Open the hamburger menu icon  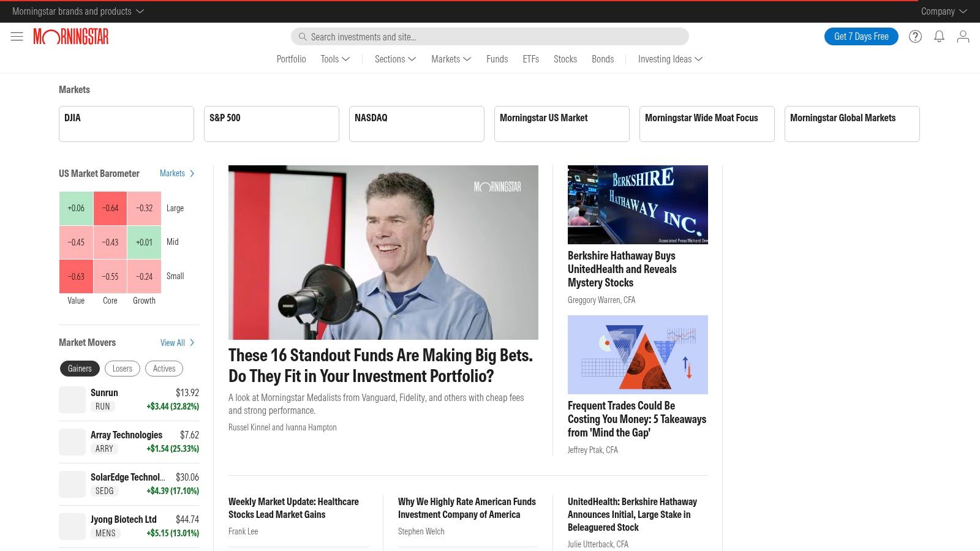[17, 37]
